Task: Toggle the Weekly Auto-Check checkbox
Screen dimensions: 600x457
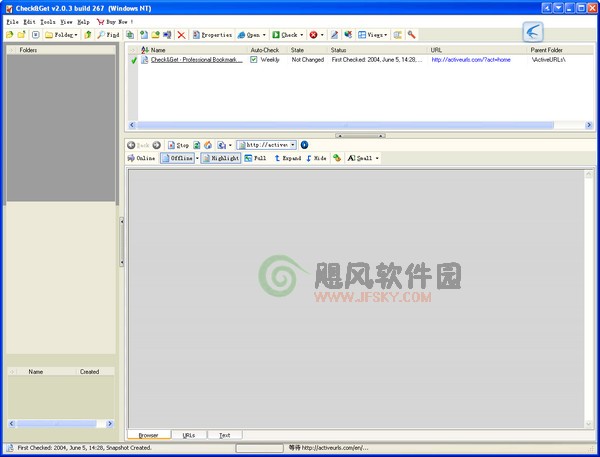Action: click(x=253, y=60)
